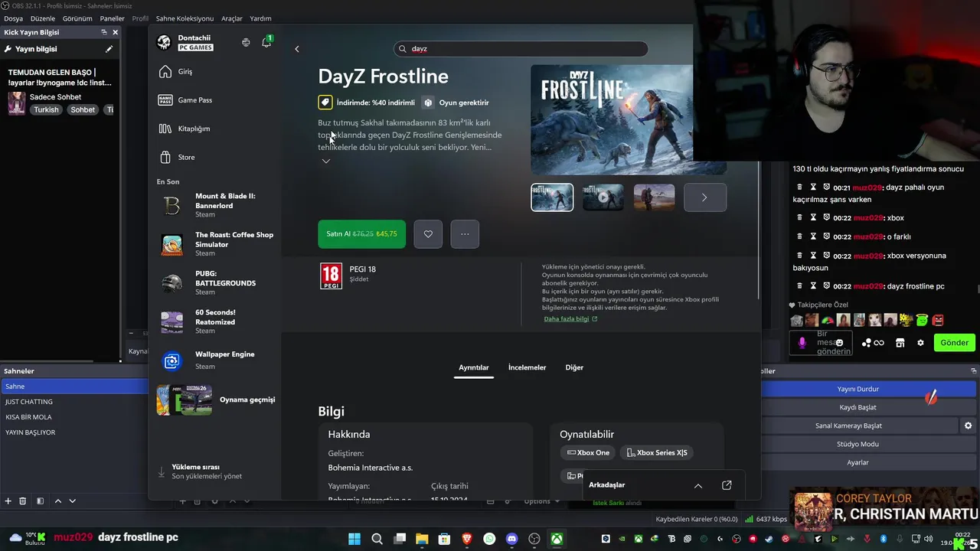
Task: Pop out Arkadaşlar panel into window
Action: point(727,485)
